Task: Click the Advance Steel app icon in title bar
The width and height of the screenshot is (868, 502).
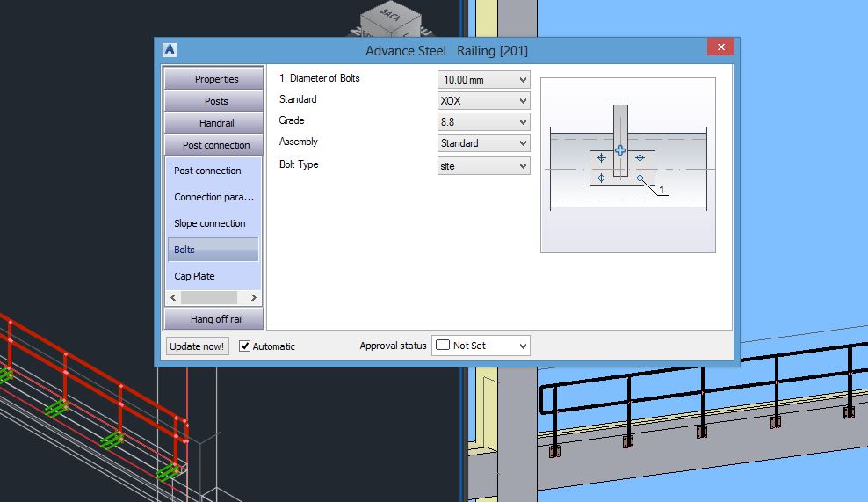Action: 170,50
